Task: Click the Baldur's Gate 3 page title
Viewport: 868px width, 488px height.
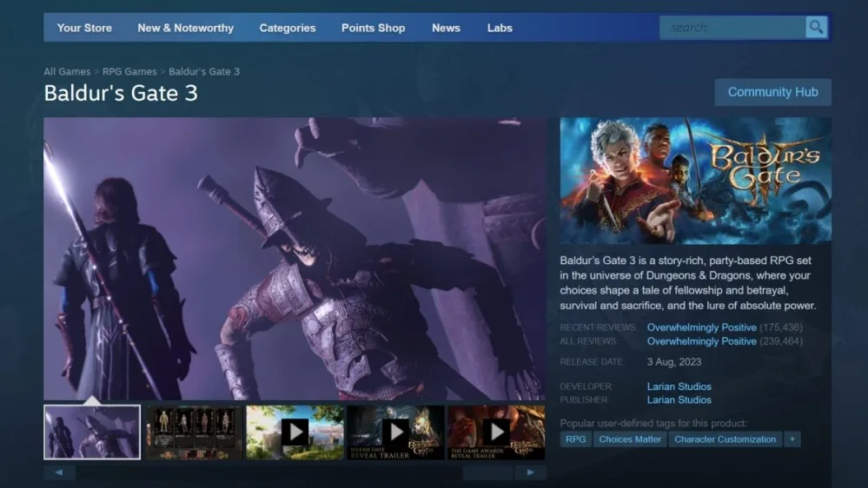Action: [121, 93]
